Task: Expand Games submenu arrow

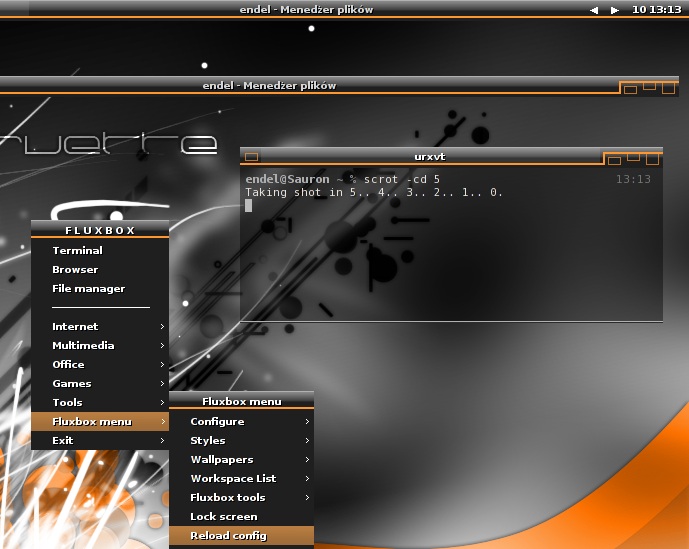Action: [162, 383]
